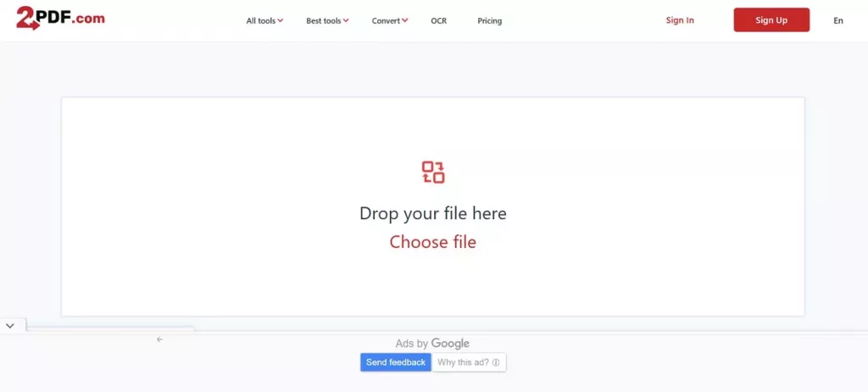Click the 2PDF.com logo
The width and height of the screenshot is (868, 392).
point(60,19)
